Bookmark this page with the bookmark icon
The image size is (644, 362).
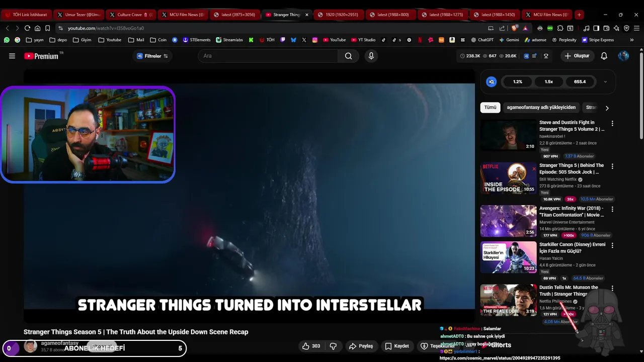[47, 28]
